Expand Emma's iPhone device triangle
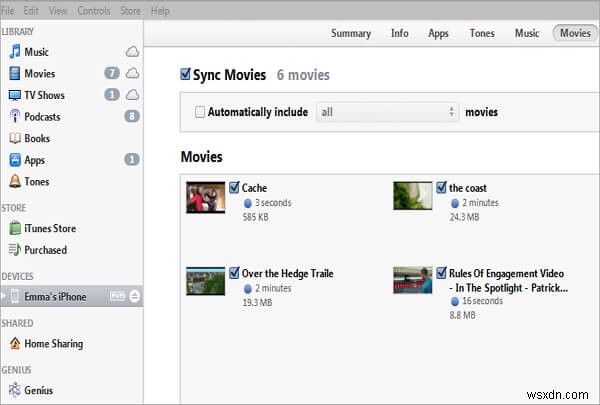Screen dimensions: 600x405 (5, 297)
